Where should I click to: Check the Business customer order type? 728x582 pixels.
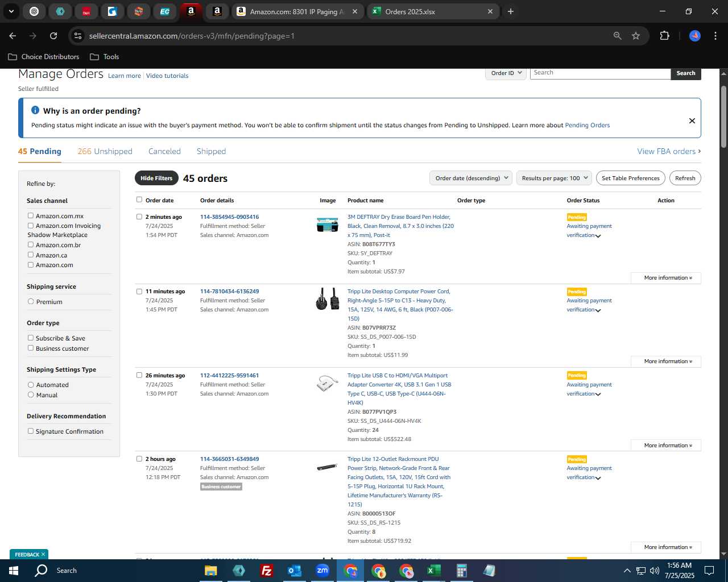click(x=31, y=348)
